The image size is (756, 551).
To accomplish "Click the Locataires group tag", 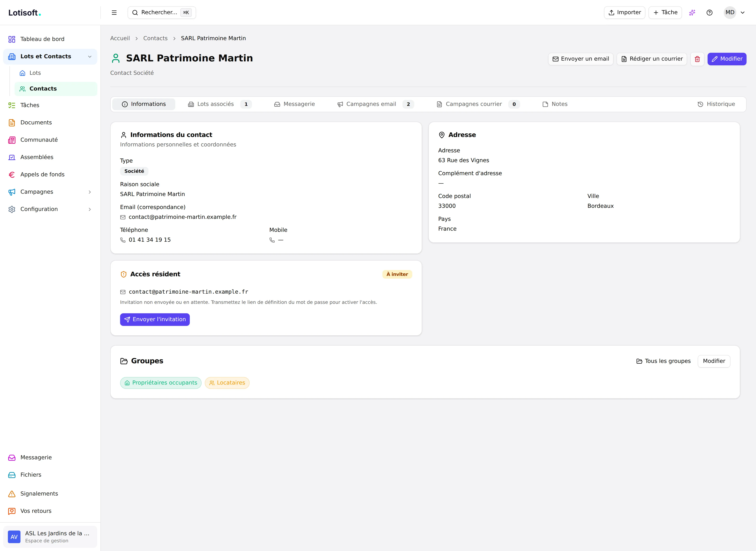I will 227,383.
